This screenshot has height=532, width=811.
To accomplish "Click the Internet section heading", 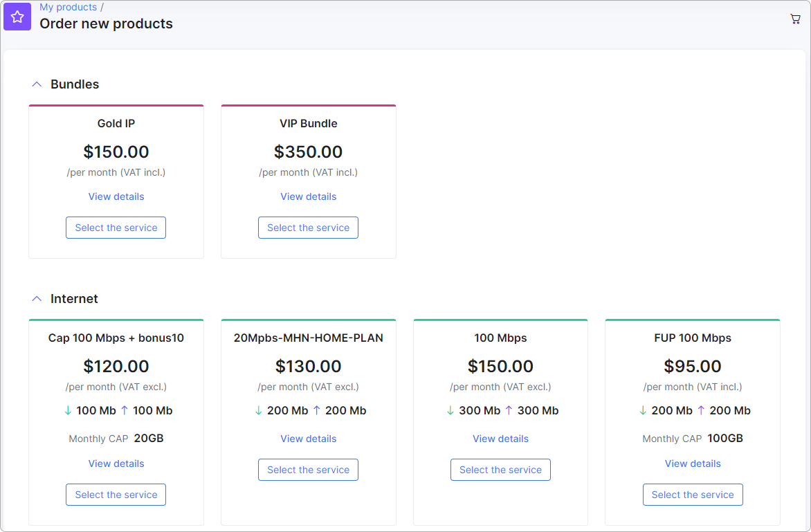I will click(x=74, y=299).
